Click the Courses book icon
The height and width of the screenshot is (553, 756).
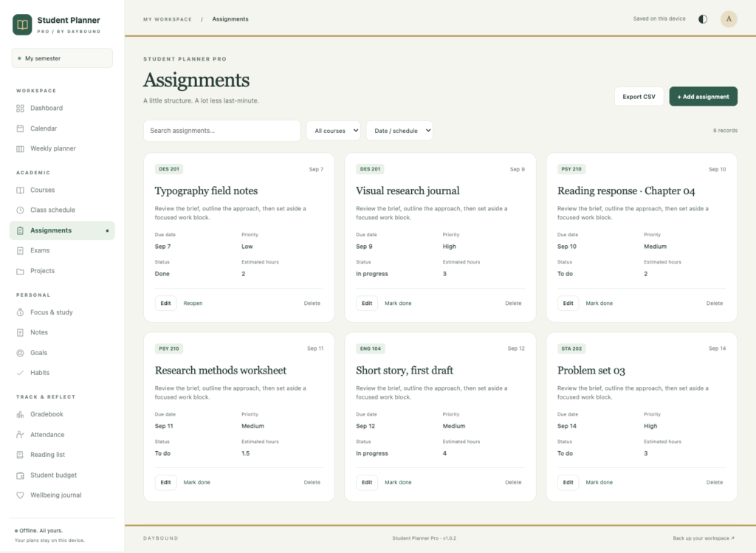pyautogui.click(x=20, y=190)
